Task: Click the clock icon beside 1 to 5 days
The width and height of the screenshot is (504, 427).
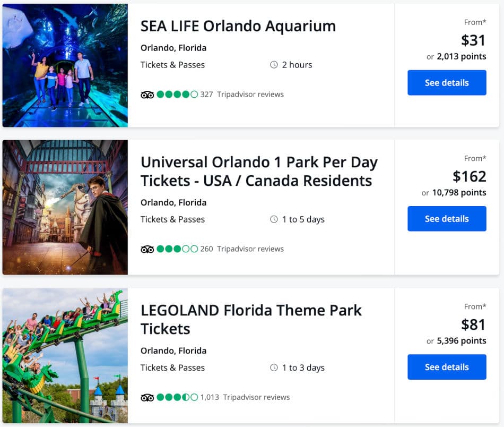Action: point(274,219)
